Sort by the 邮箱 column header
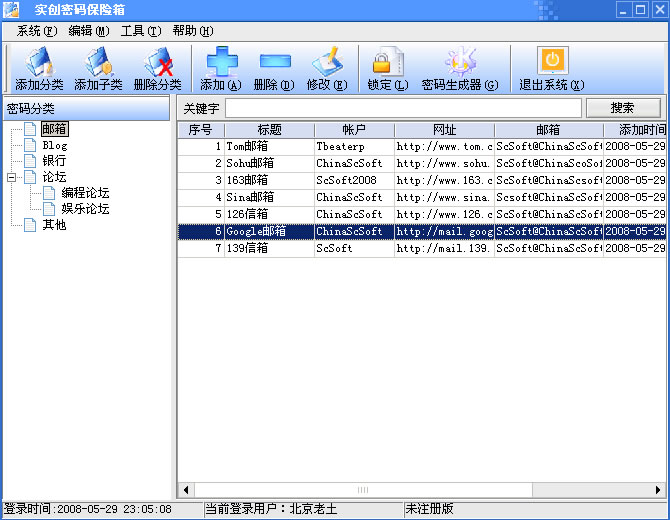Screen dimensions: 670x520 [x=549, y=130]
